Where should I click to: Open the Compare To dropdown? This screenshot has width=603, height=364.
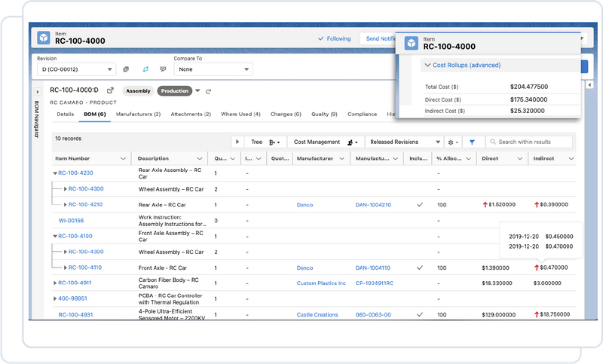tap(212, 69)
